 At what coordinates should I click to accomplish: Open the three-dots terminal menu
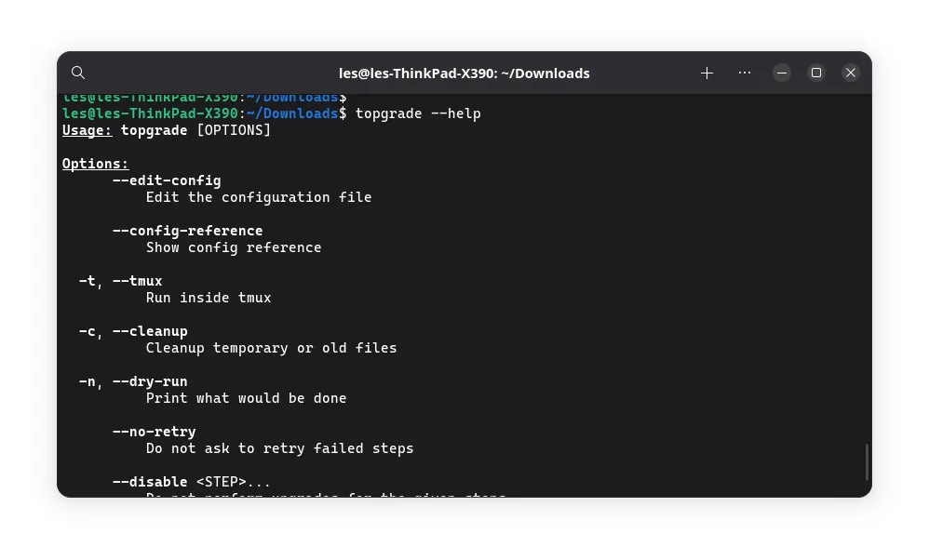(x=745, y=73)
